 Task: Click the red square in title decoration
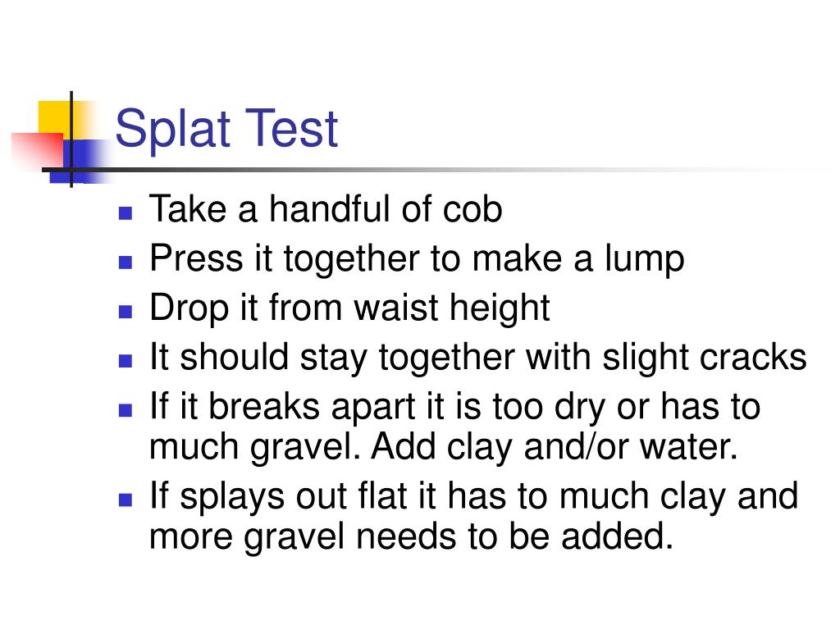(38, 151)
